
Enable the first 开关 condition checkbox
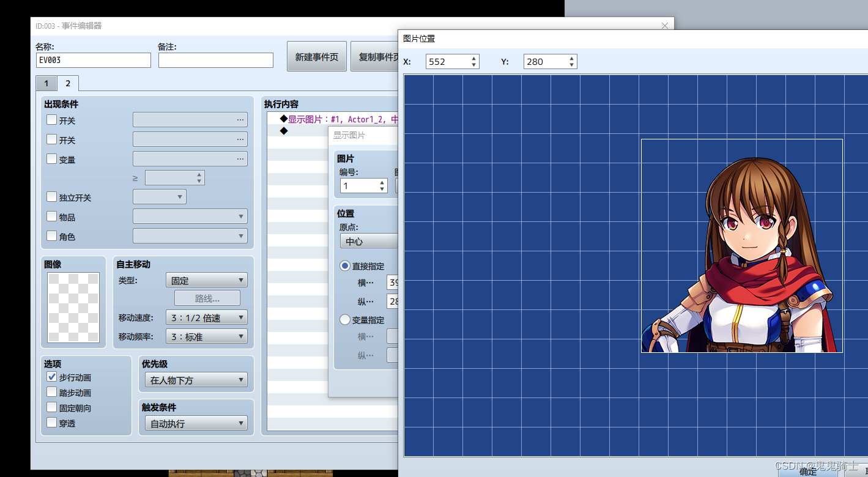tap(52, 120)
